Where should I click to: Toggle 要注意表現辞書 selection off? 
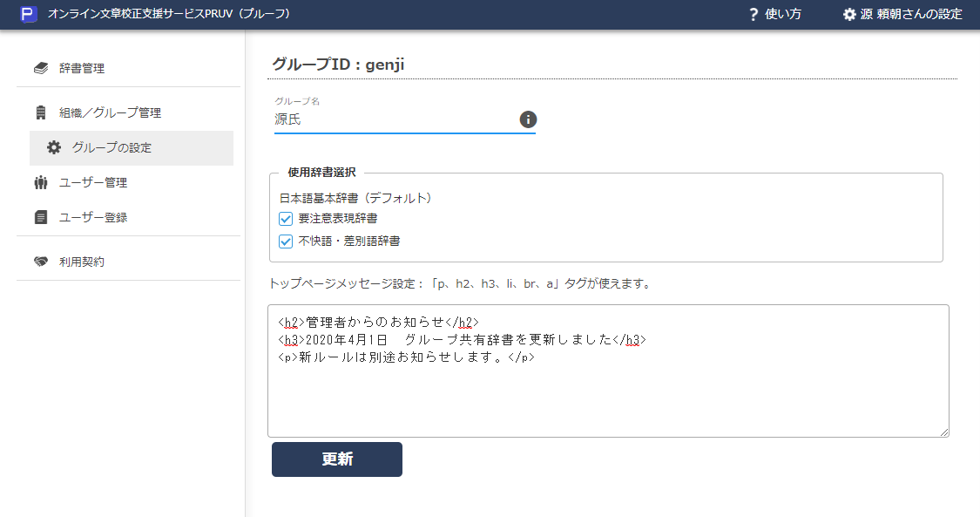tap(285, 219)
